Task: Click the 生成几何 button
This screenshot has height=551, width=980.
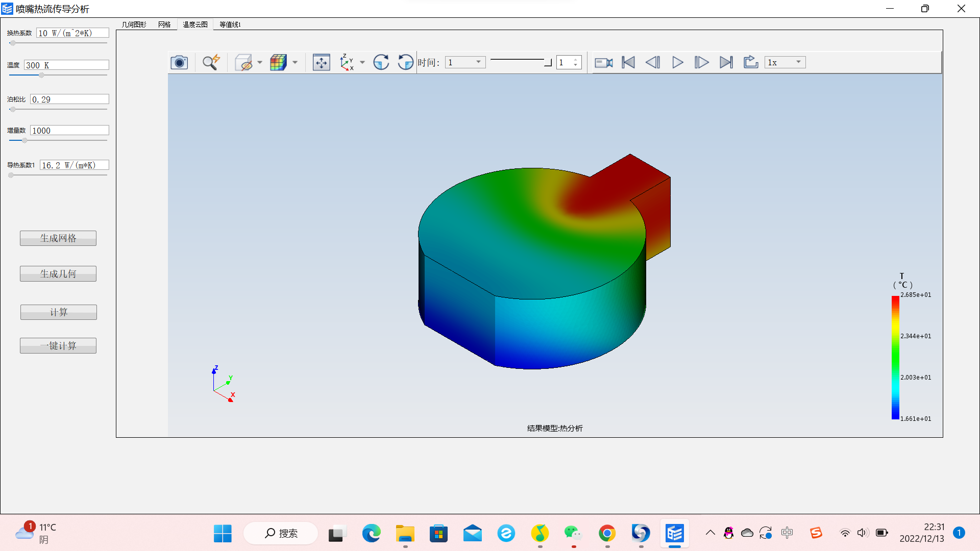Action: 58,274
